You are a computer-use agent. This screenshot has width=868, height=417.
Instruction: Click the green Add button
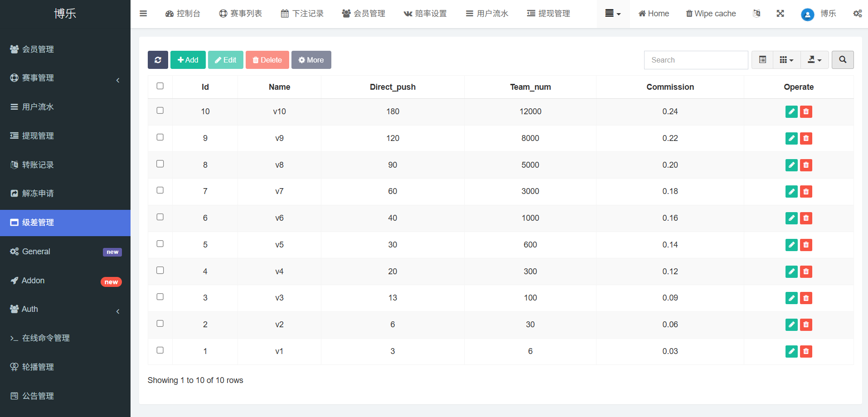pos(188,60)
